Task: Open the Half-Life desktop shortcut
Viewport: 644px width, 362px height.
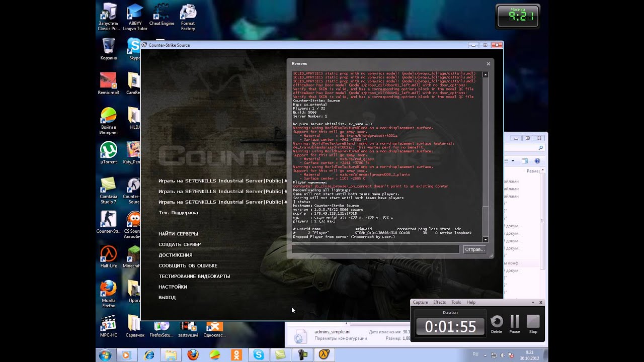Action: click(108, 257)
